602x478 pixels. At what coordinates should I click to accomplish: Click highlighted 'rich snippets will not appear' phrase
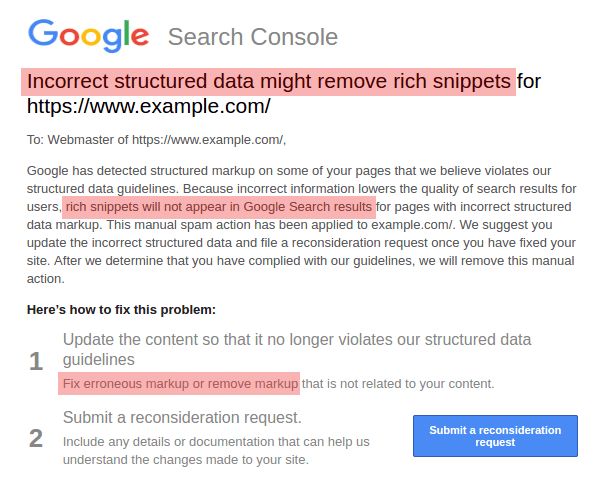click(x=219, y=207)
